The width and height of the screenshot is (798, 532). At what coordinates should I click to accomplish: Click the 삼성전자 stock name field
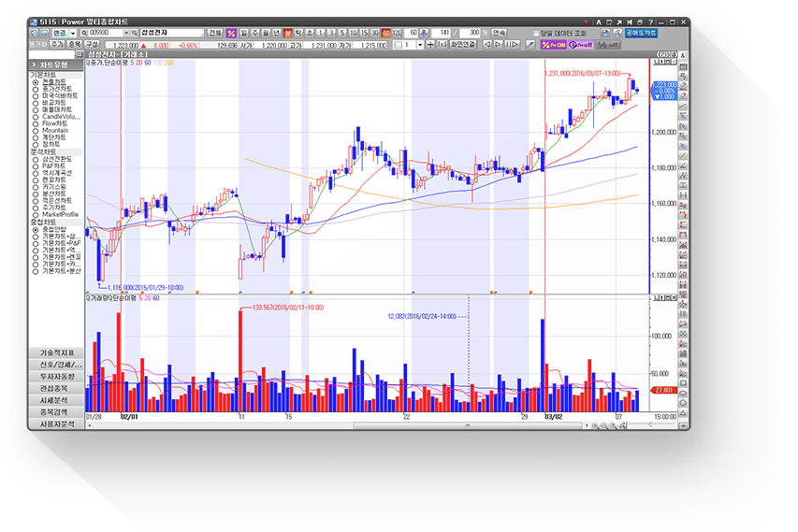point(172,33)
